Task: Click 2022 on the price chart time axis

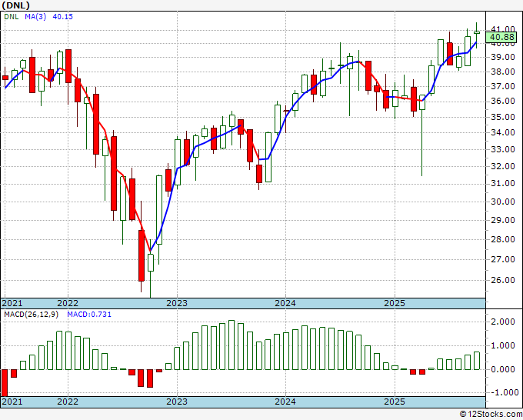Action: coord(68,303)
